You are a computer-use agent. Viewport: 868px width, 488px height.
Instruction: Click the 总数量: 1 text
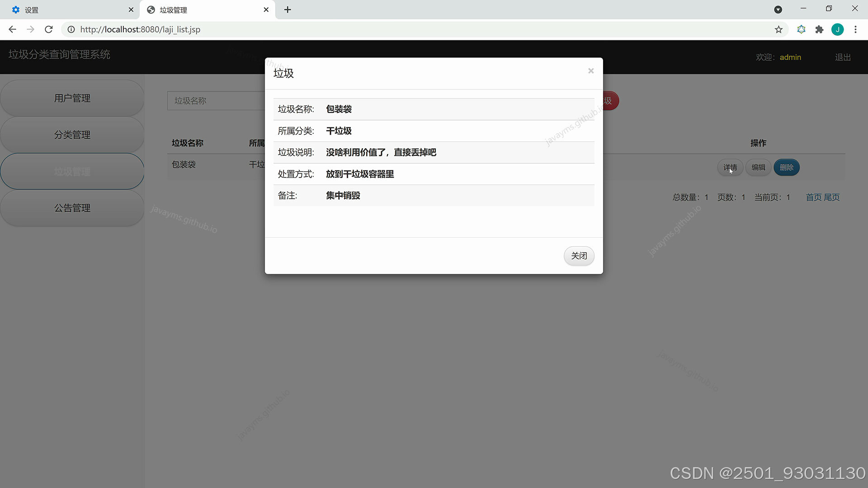tap(690, 197)
